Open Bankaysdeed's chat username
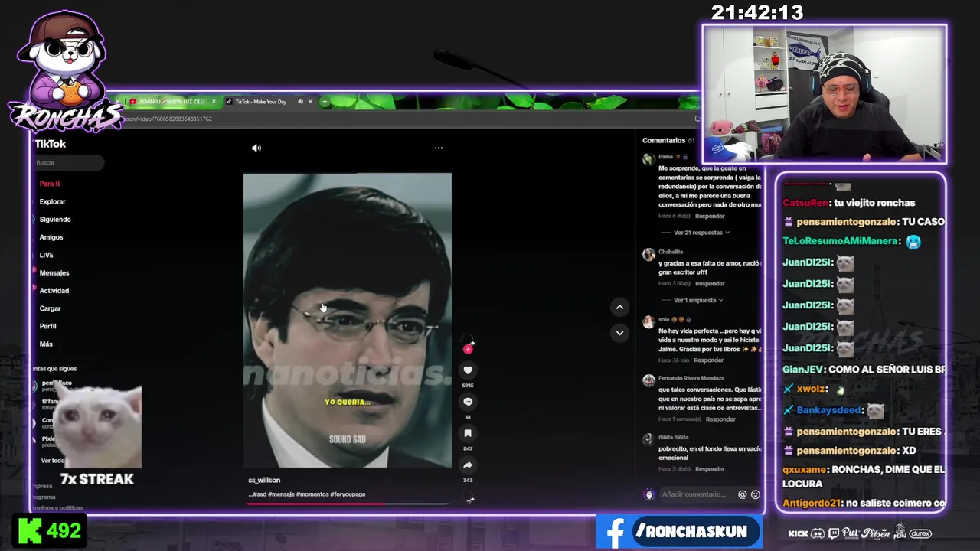 [x=829, y=410]
